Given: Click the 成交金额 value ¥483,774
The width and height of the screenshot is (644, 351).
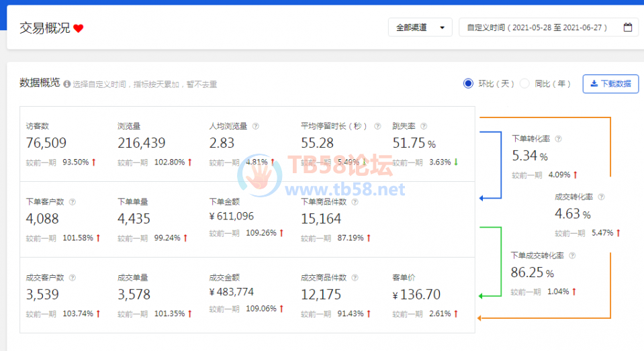Looking at the screenshot, I should [231, 292].
